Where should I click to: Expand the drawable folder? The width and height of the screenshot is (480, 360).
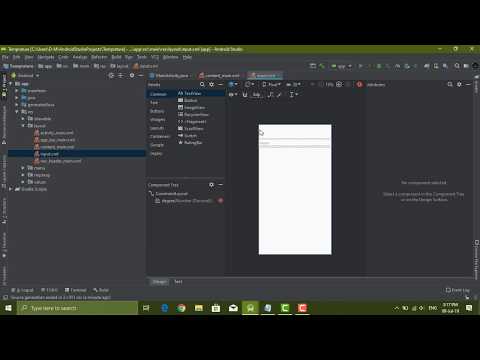[x=23, y=119]
